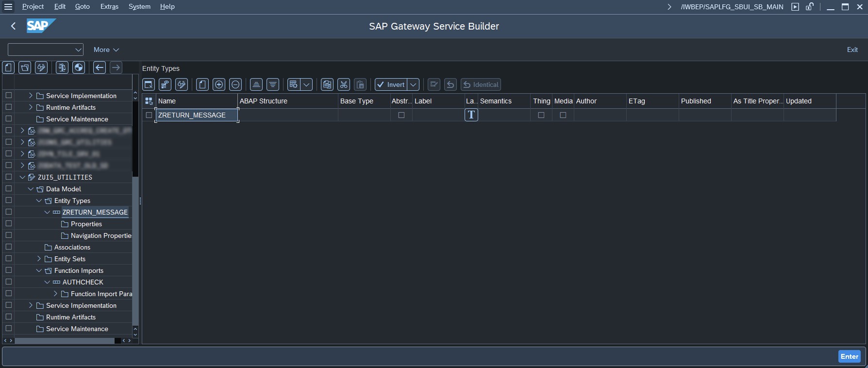Sort descending in the Entity Types grid
The height and width of the screenshot is (368, 868).
point(273,84)
